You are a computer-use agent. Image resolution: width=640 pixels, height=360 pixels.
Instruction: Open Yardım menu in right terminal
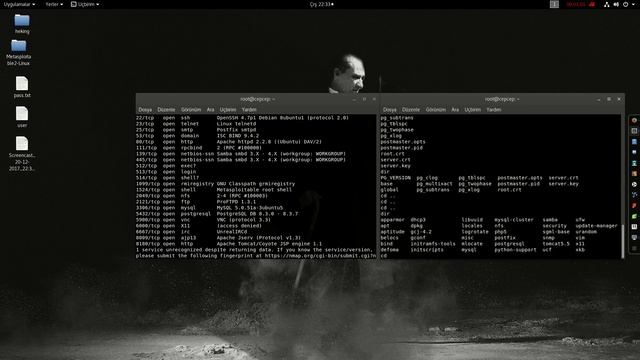[x=493, y=110]
